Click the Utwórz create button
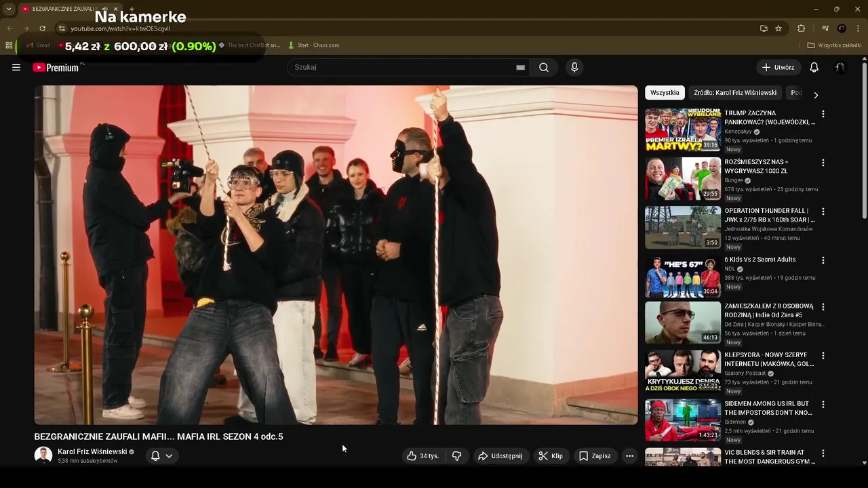The width and height of the screenshot is (868, 488). 778,67
